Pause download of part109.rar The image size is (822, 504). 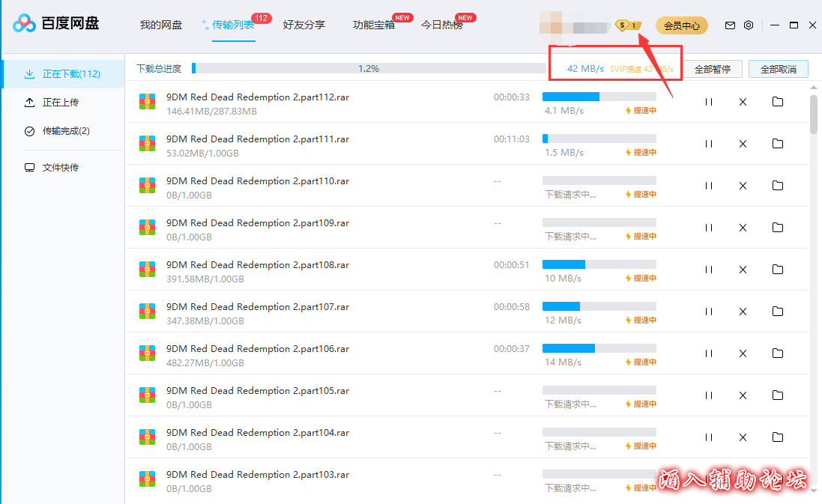tap(708, 228)
